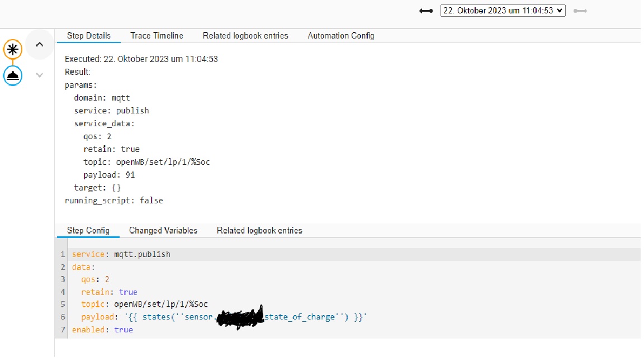This screenshot has height=362, width=644.
Task: Click the payload: 91 result text
Action: [x=108, y=175]
